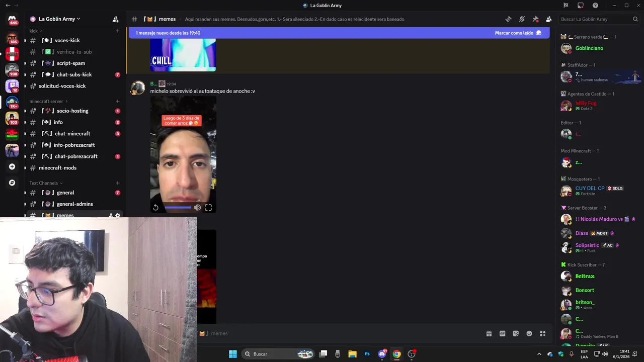This screenshot has width=644, height=362.
Task: Open Discover servers compass icon
Action: pyautogui.click(x=12, y=183)
